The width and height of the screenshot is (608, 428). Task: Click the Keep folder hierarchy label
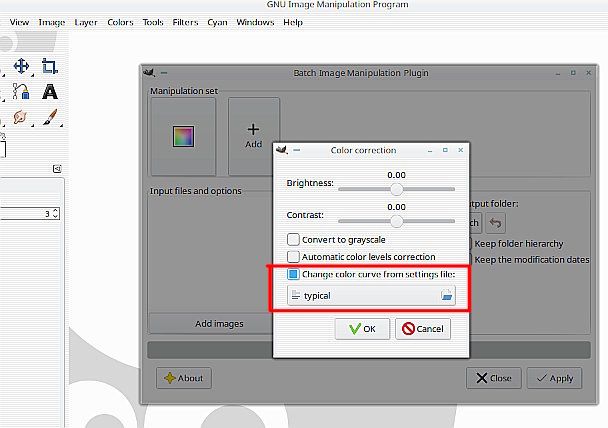click(519, 243)
